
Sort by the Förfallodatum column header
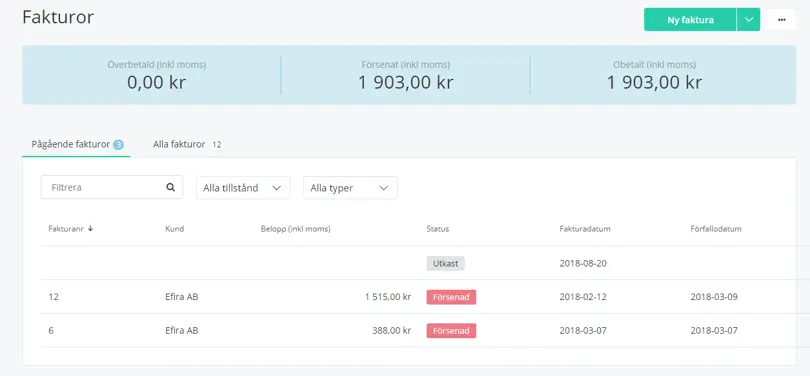[716, 229]
